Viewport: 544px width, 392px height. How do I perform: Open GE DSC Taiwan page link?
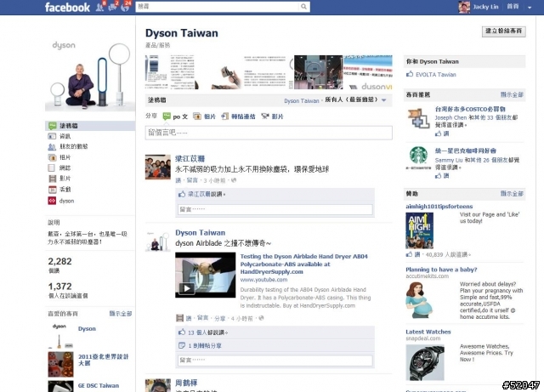(x=99, y=385)
